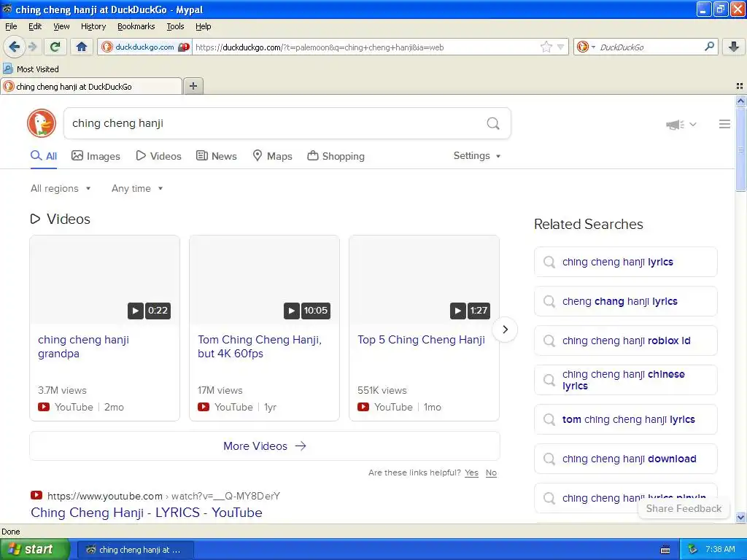
Task: Click the DuckDuckGo duck logo
Action: (x=42, y=123)
